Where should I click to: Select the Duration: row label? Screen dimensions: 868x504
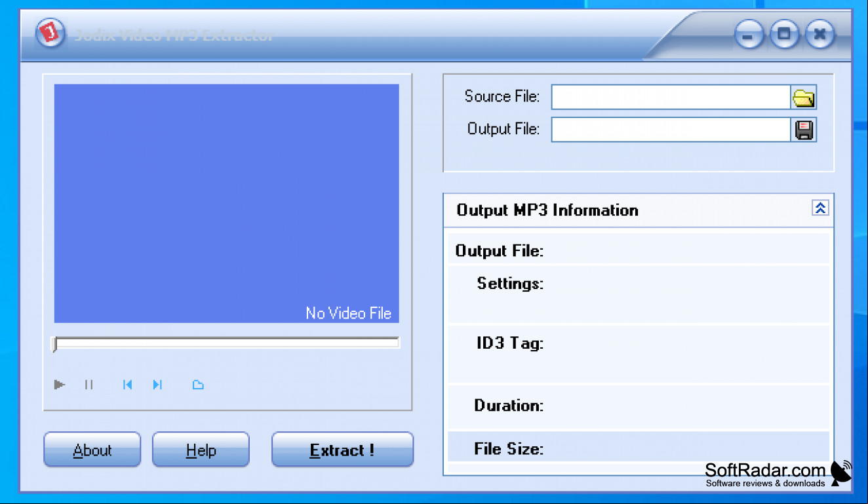(509, 406)
